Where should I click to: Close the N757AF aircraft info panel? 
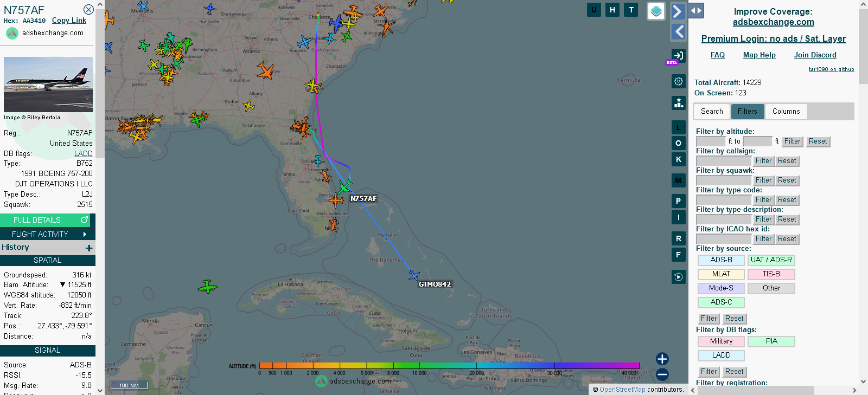coord(88,10)
